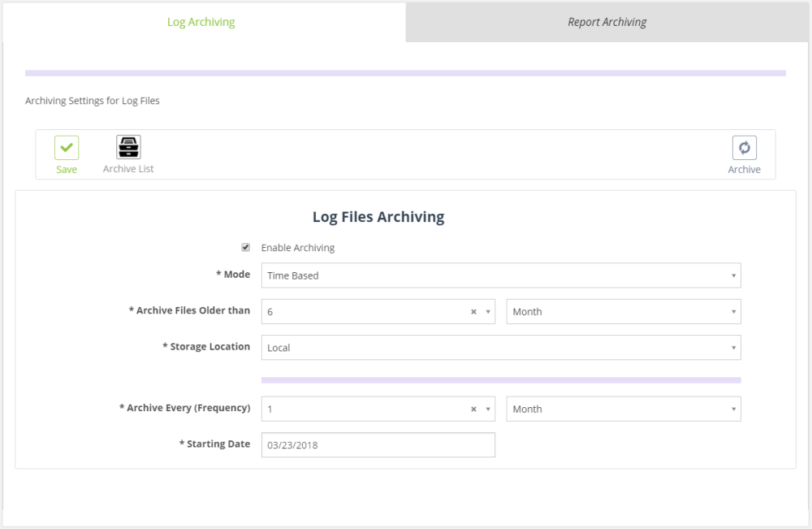This screenshot has height=529, width=812.
Task: Open the frequency Month unit dropdown
Action: tap(624, 410)
